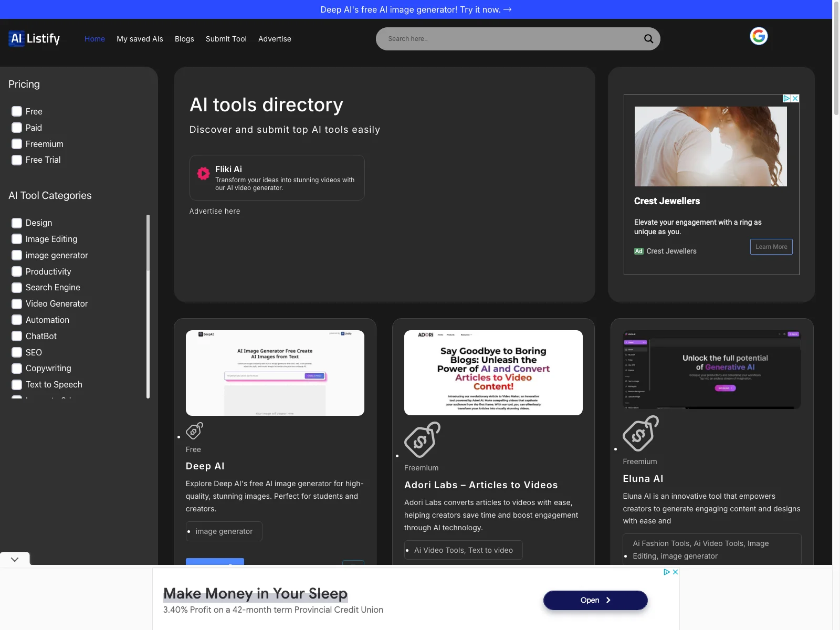
Task: Select the Design category checkbox
Action: [x=17, y=223]
